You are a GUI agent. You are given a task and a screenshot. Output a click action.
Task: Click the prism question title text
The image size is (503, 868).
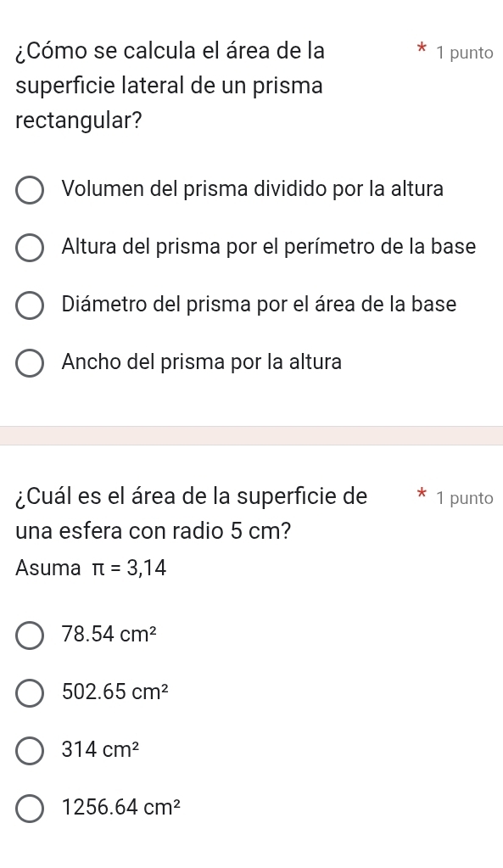point(170,86)
